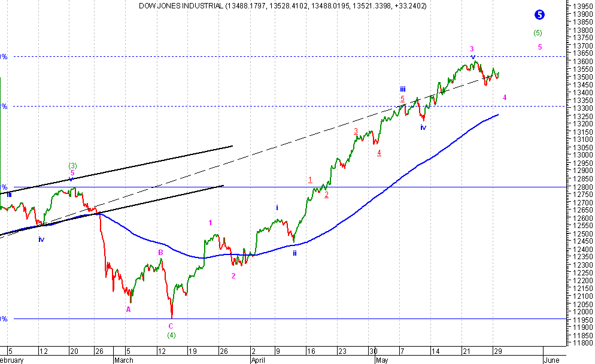Select the magenta A wave label
Screen dimensions: 595x364
point(128,310)
